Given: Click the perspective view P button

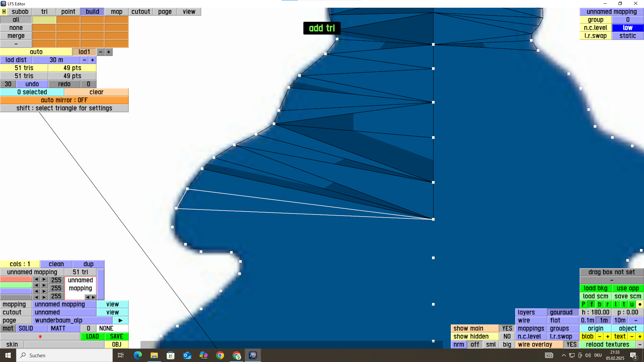Looking at the screenshot, I should coord(583,304).
